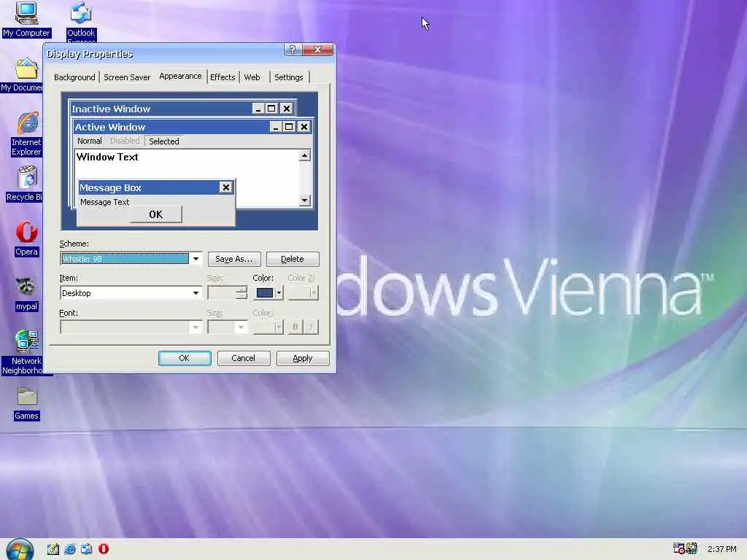747x560 pixels.
Task: Click the first system tray icon
Action: 679,548
